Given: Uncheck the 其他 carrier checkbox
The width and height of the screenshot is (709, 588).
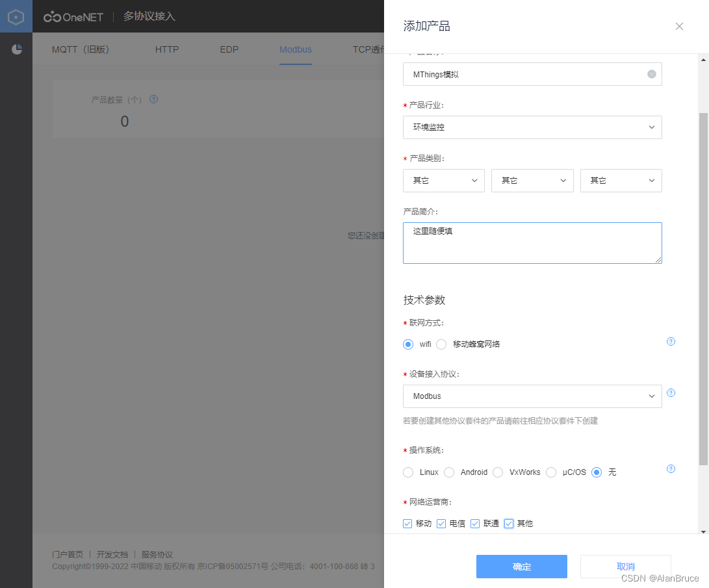Looking at the screenshot, I should point(509,524).
